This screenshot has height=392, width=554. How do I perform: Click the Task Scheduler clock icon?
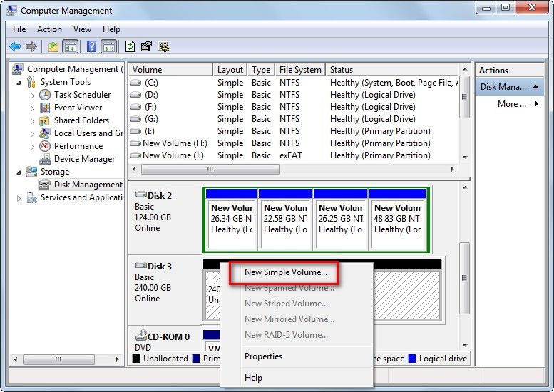[x=45, y=95]
